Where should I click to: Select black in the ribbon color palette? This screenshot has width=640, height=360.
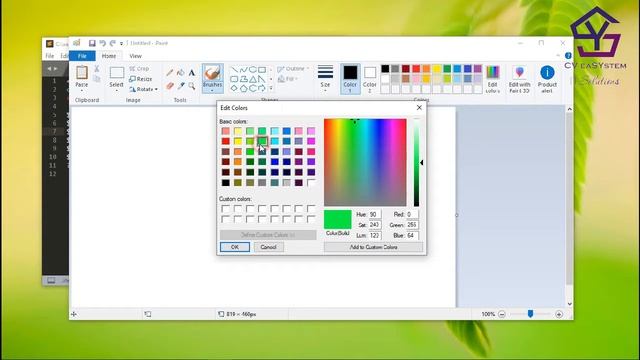pos(385,69)
